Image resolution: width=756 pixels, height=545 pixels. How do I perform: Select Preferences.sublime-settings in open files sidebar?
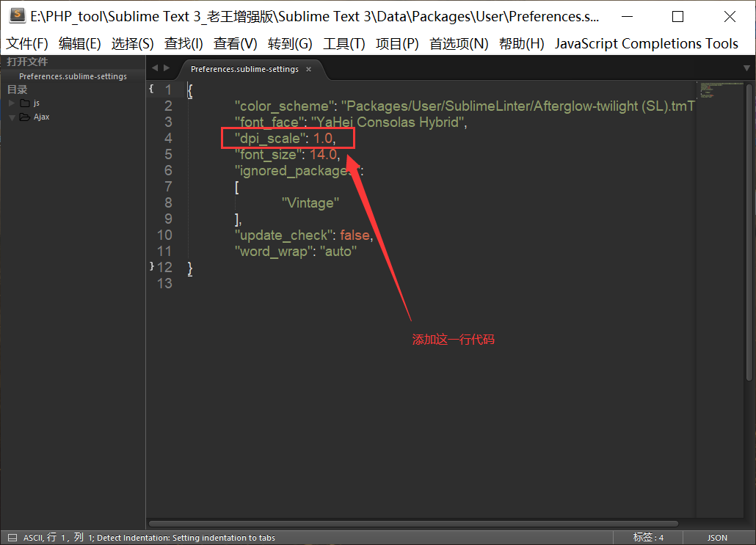point(73,76)
